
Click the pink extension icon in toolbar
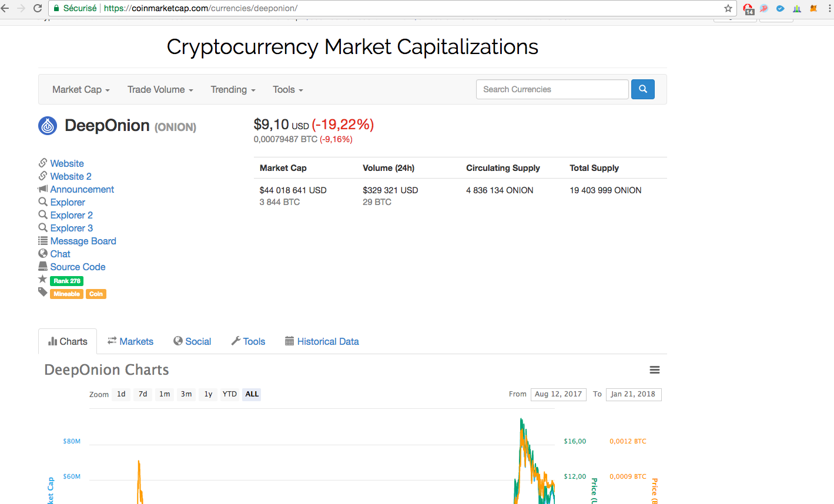[764, 8]
